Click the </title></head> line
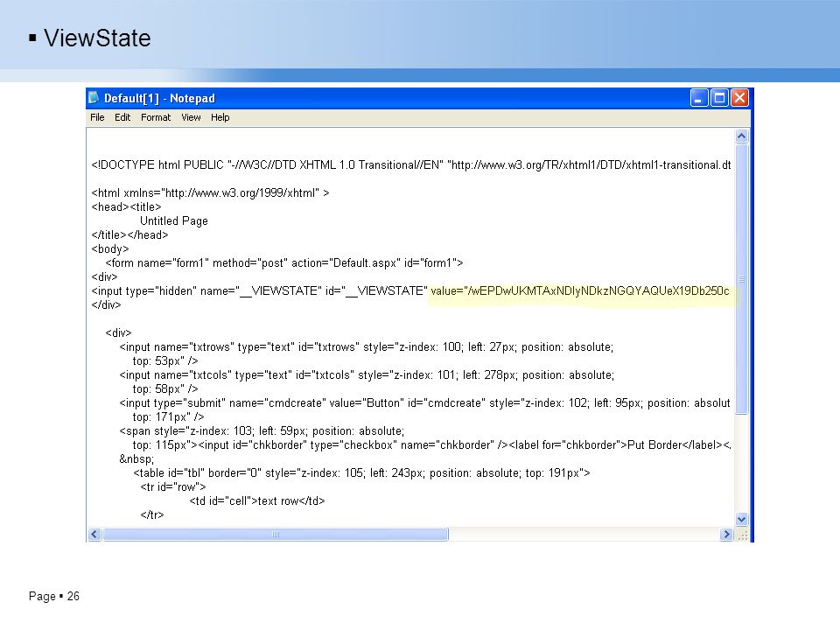840x630 pixels. click(x=129, y=234)
